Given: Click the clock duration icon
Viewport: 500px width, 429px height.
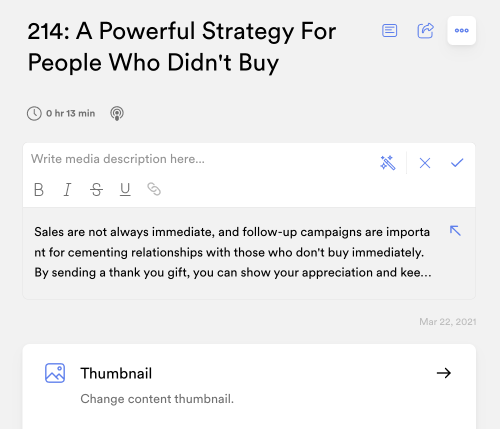Looking at the screenshot, I should (x=34, y=114).
